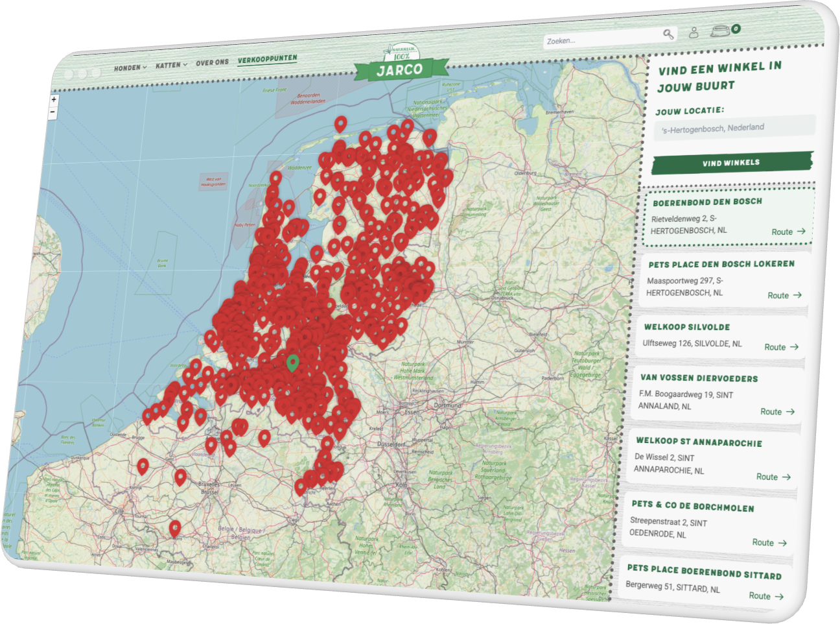This screenshot has height=624, width=840.
Task: Select the Pets Place Den Bosch Lokeren title
Action: [x=721, y=264]
